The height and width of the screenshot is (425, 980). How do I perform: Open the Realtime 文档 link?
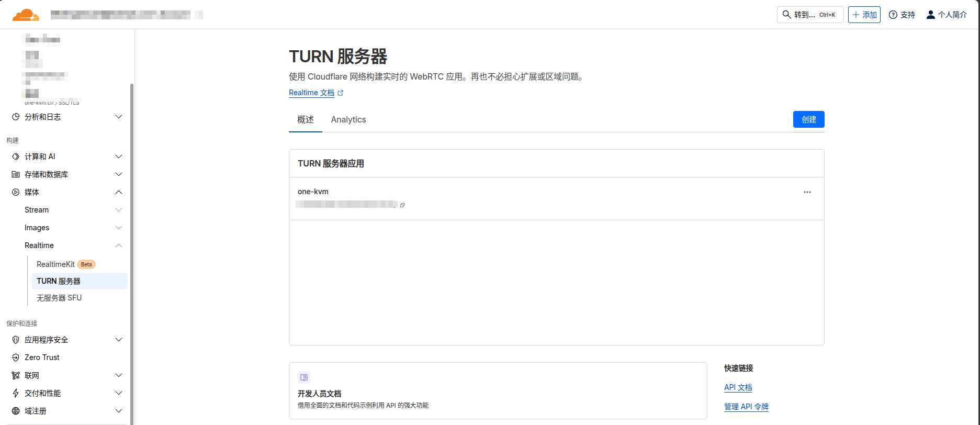click(x=312, y=93)
